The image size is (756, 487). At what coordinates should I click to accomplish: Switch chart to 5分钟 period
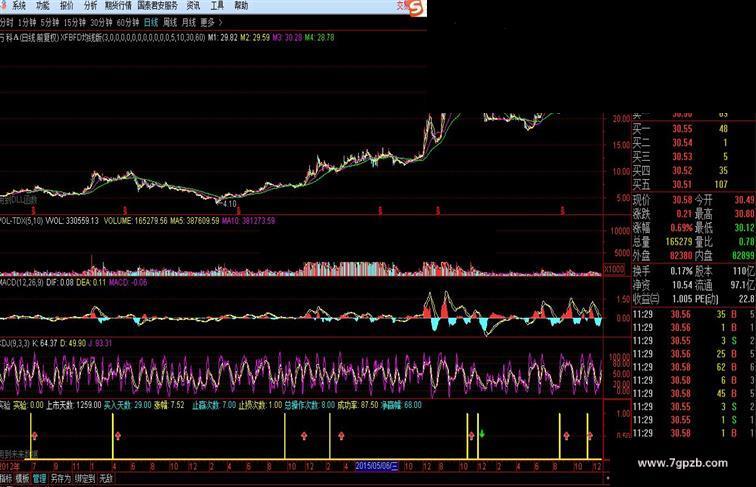[x=50, y=22]
